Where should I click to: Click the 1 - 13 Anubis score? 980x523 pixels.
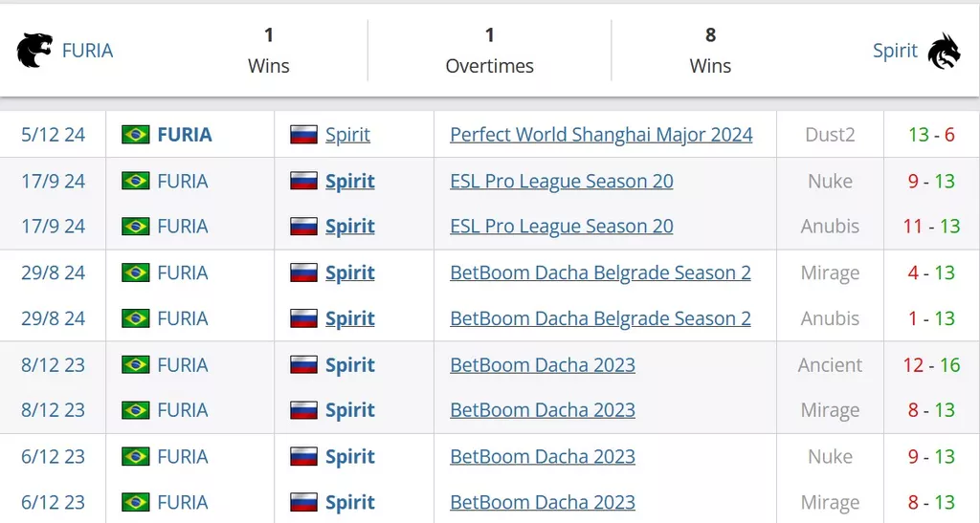pos(931,318)
